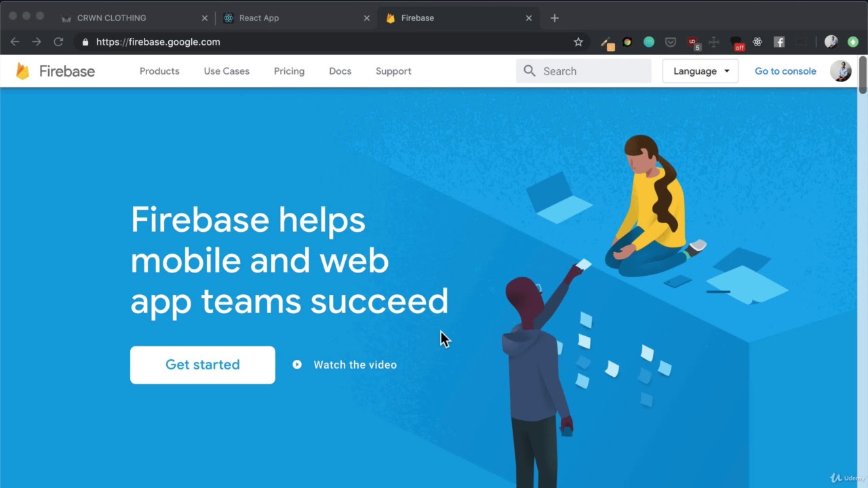Click the multicolor circular extension icon
868x488 pixels.
tap(627, 42)
